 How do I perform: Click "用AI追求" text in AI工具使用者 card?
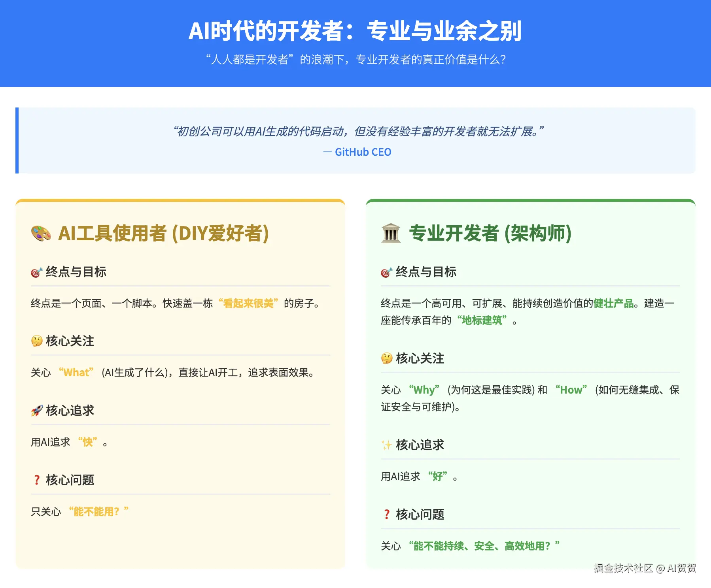coord(51,442)
